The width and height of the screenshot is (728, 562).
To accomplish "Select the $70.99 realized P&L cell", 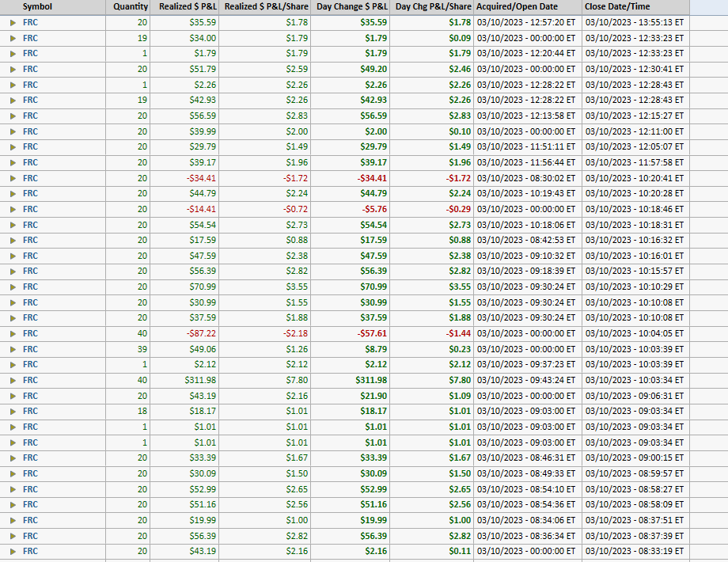I will pyautogui.click(x=184, y=287).
